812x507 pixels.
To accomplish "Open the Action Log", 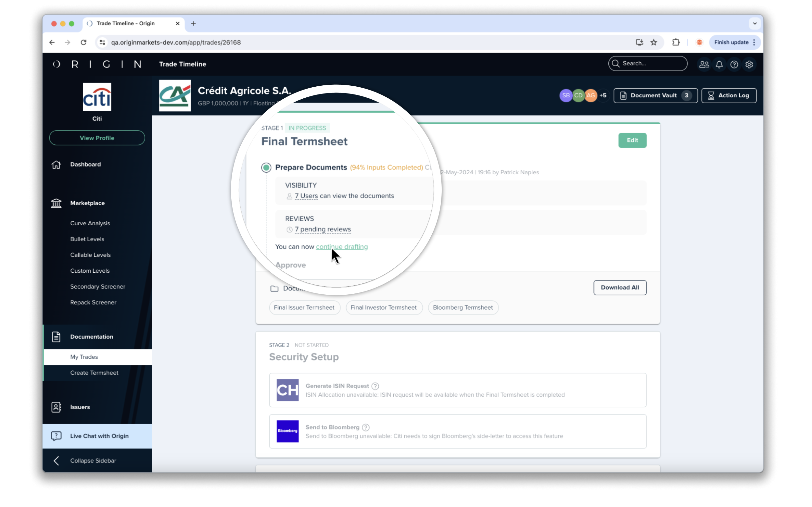I will [x=729, y=95].
